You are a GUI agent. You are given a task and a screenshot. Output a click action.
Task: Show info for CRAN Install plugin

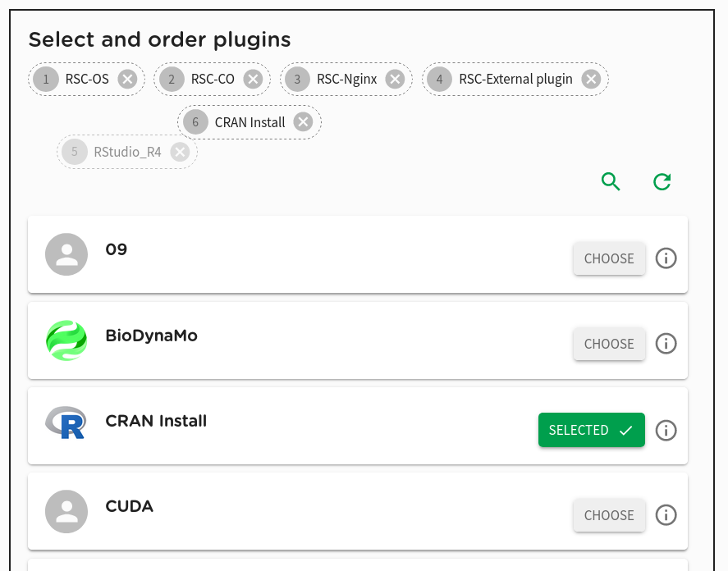(x=666, y=431)
